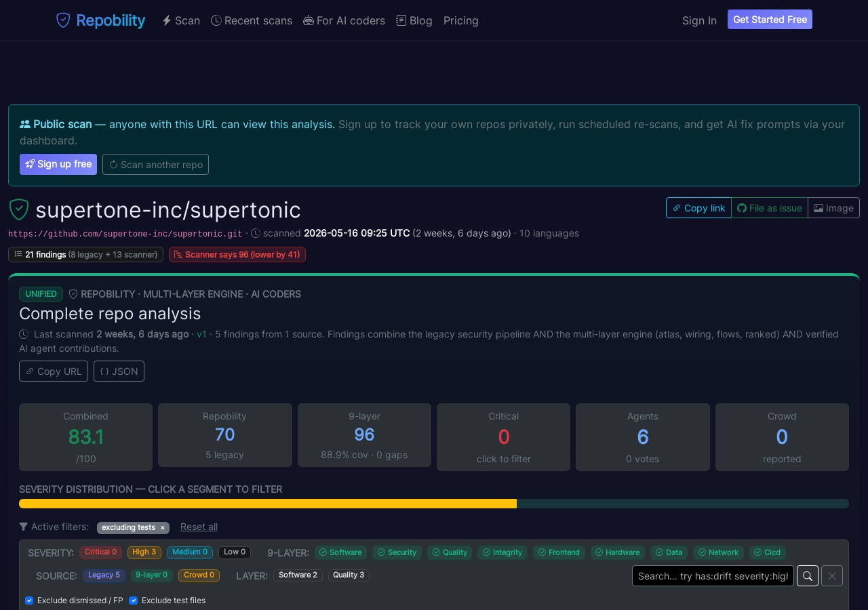Open the supertonic GitHub repository URL

[125, 234]
